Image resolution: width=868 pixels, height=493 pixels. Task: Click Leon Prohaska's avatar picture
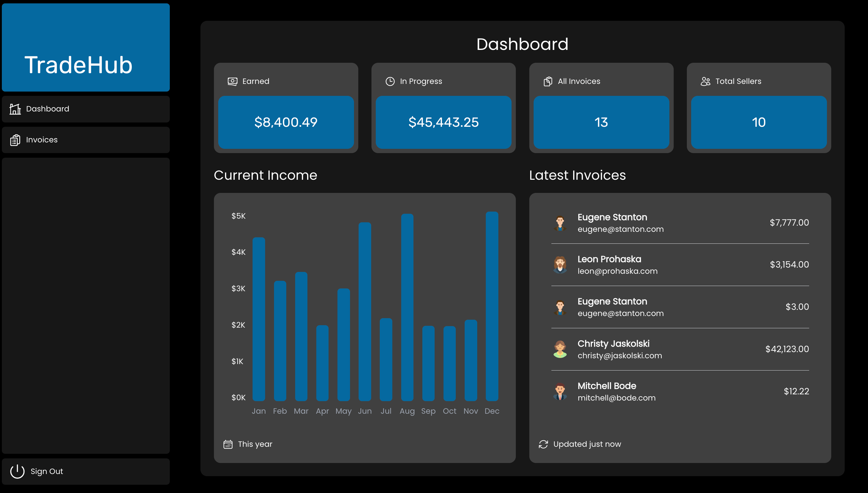[560, 265]
